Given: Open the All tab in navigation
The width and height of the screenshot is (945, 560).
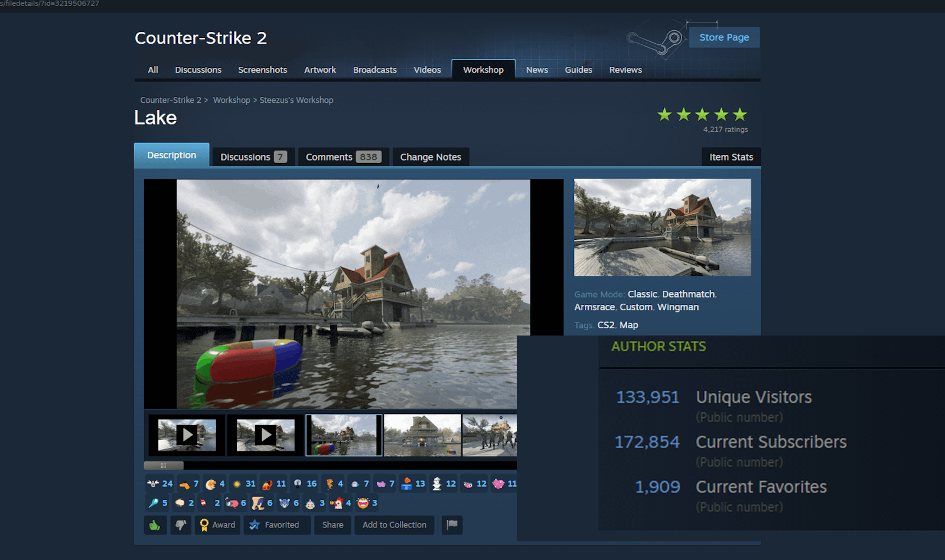Looking at the screenshot, I should 153,70.
